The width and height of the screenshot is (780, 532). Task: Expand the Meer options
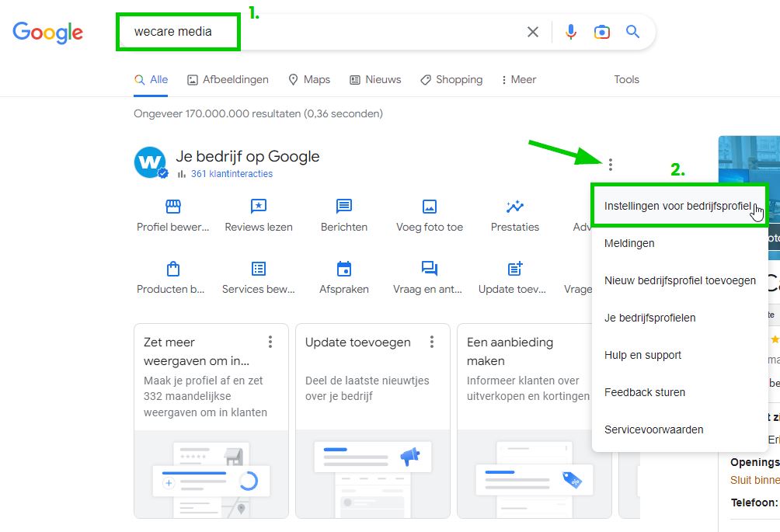[x=519, y=79]
